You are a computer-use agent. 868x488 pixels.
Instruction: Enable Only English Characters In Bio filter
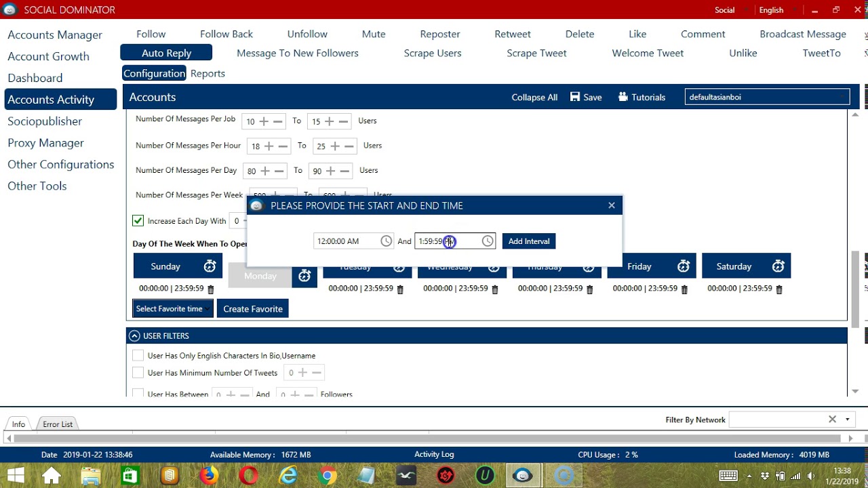tap(138, 355)
